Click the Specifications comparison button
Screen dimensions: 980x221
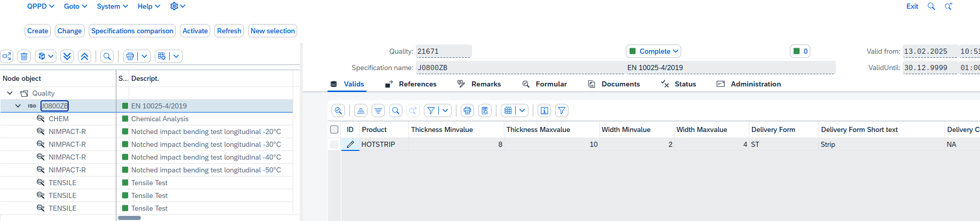pos(132,31)
